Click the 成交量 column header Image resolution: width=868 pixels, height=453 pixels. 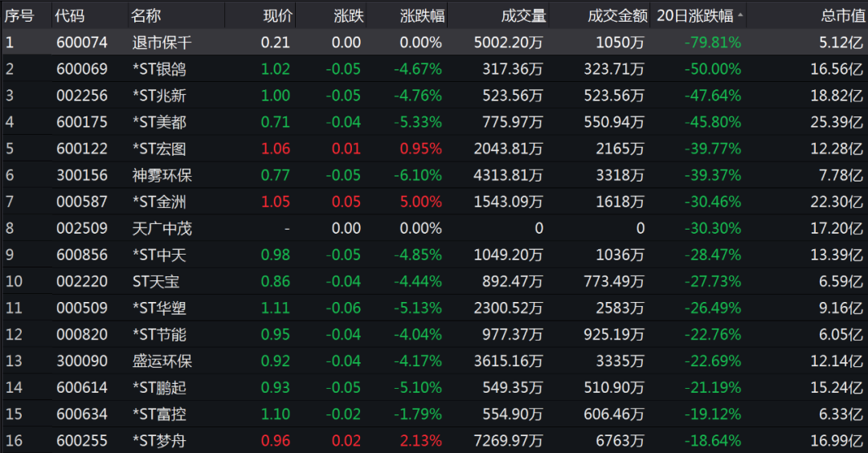tap(524, 15)
